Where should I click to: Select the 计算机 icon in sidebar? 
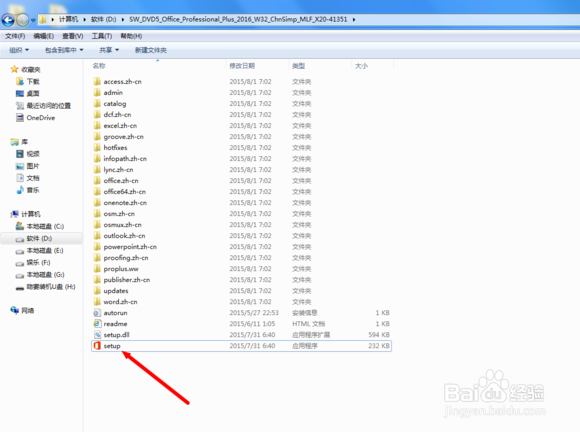14,214
